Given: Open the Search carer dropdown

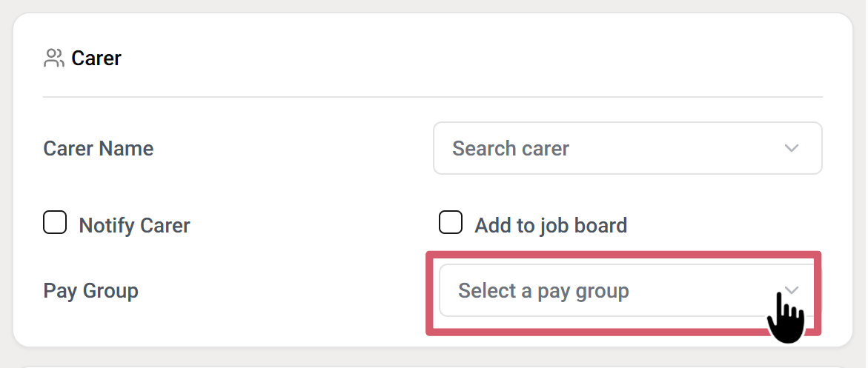Looking at the screenshot, I should click(626, 148).
